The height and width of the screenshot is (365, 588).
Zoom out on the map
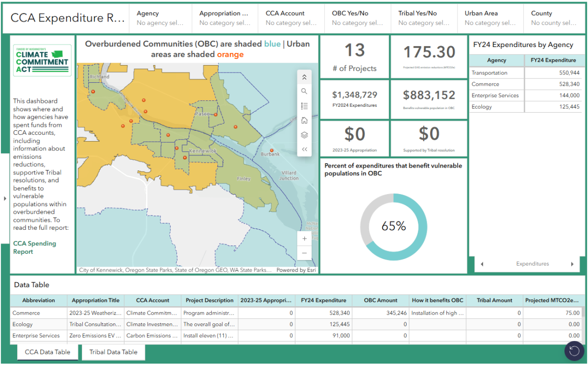304,253
